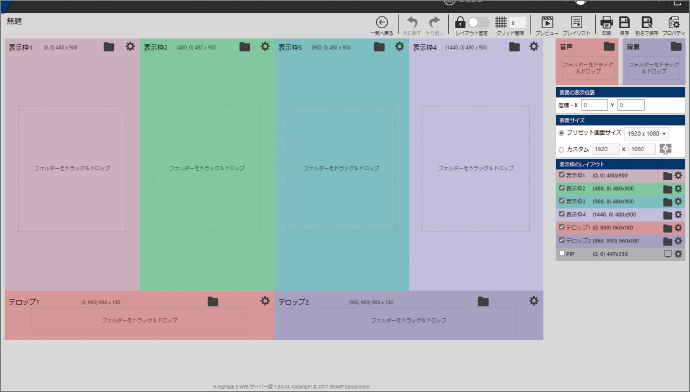Open the properties (プロパティ) icon
The width and height of the screenshot is (690, 392).
(x=674, y=22)
